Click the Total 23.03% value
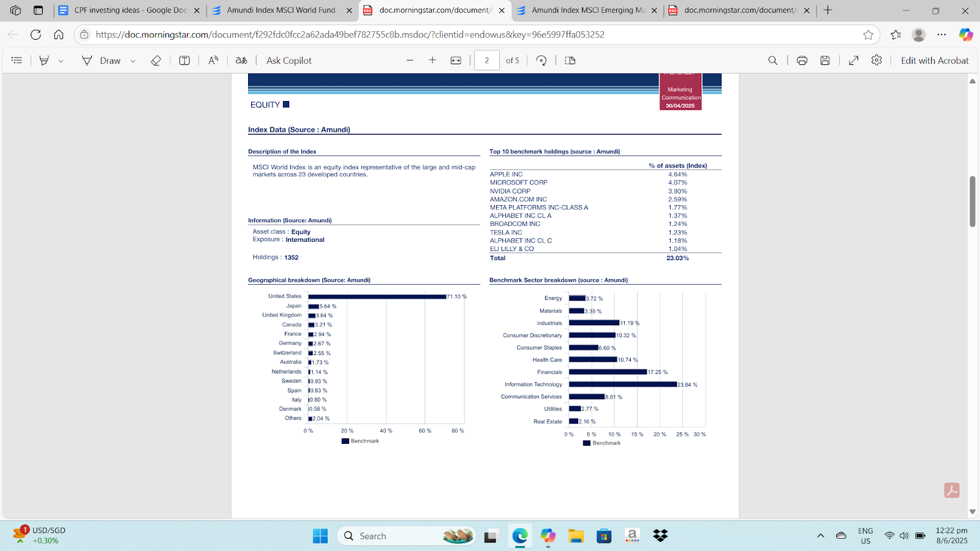Screen dimensions: 980x551 [677, 258]
